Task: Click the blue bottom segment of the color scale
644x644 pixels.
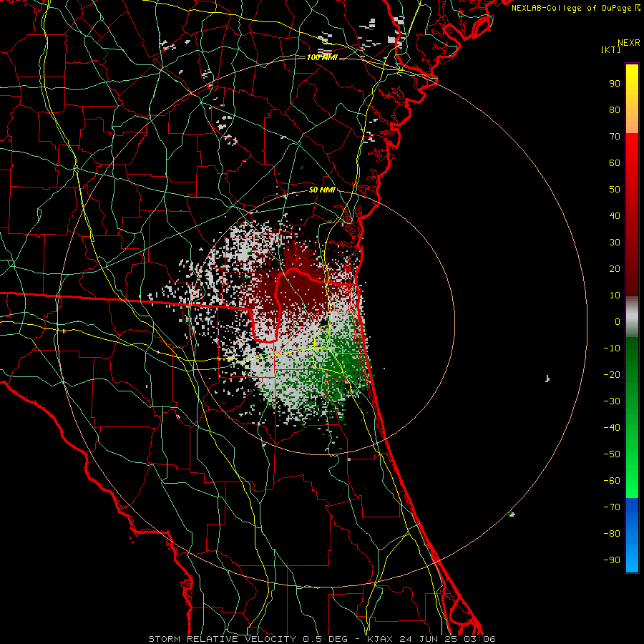Action: 632,535
